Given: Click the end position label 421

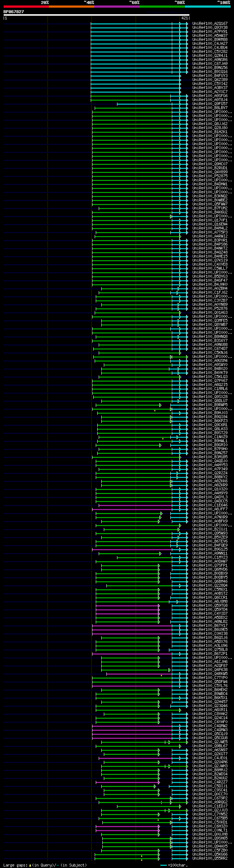Looking at the screenshot, I should [184, 18].
